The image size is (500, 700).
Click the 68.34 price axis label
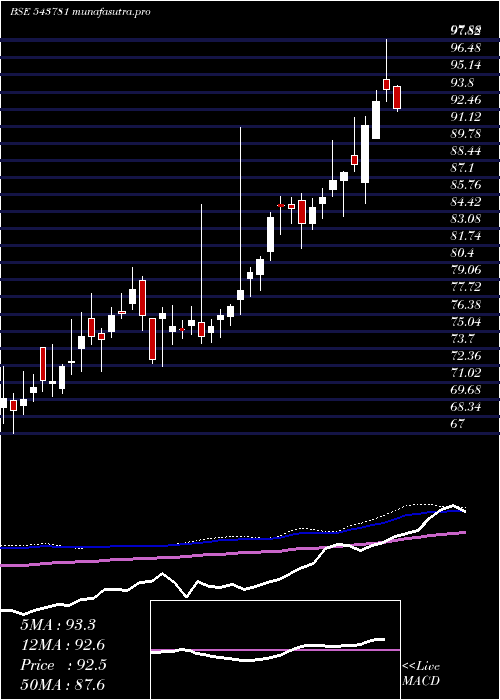coord(466,407)
